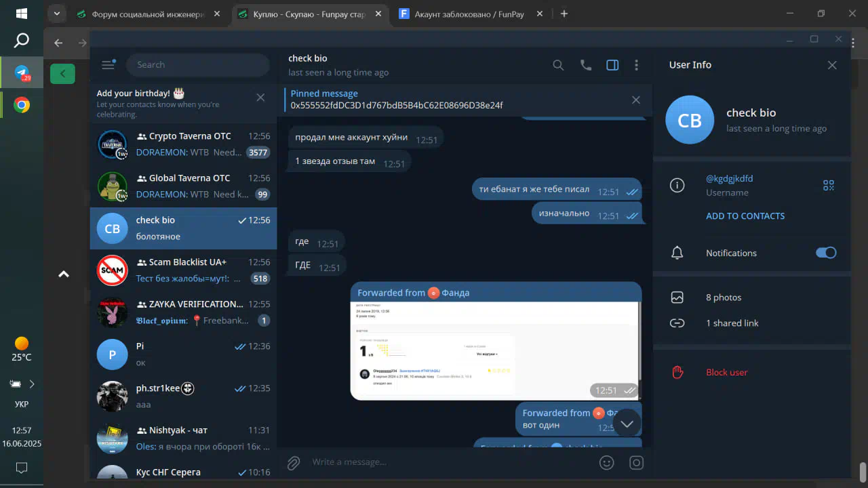Select the check bio conversation

click(183, 228)
